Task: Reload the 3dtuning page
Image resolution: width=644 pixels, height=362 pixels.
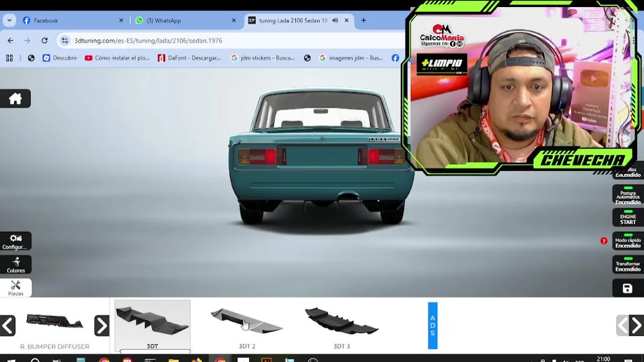Action: coord(44,41)
